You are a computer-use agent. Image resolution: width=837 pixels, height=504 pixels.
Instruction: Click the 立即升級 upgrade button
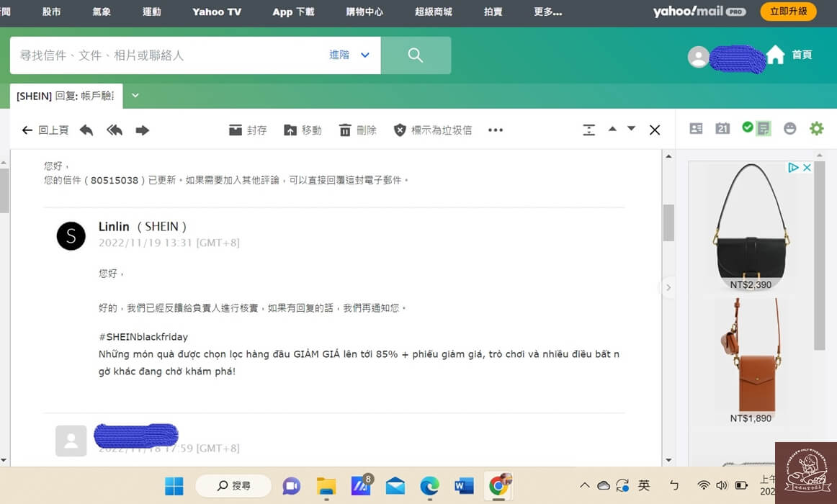tap(787, 12)
